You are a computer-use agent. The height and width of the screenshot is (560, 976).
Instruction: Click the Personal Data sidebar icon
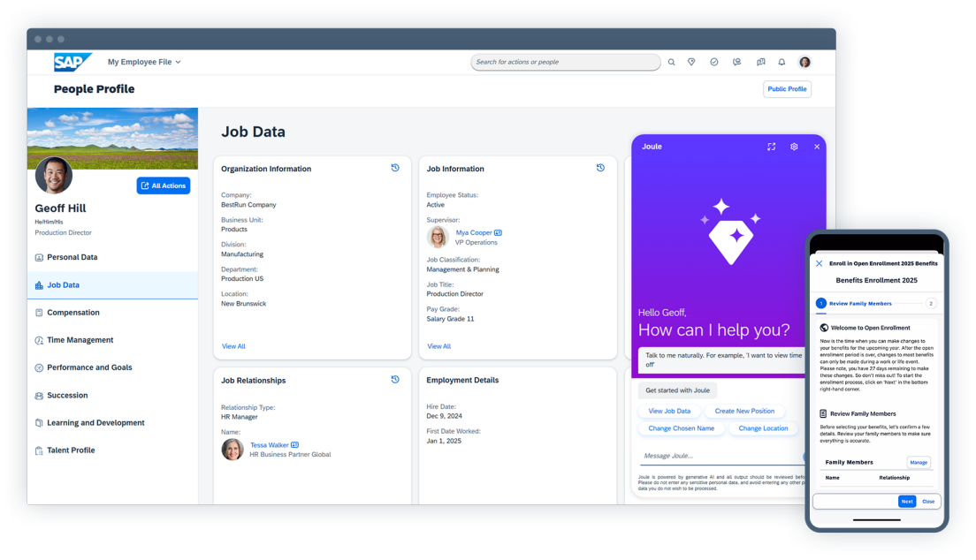(x=39, y=258)
